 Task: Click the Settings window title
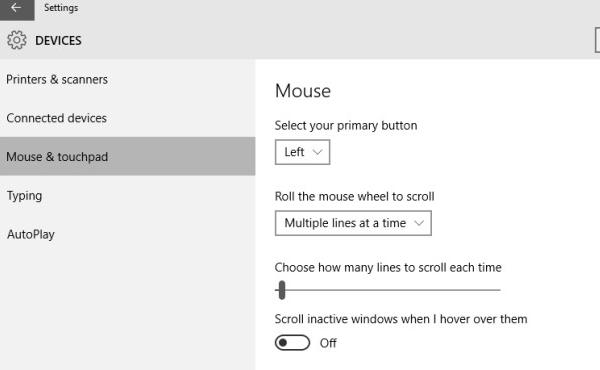click(61, 8)
